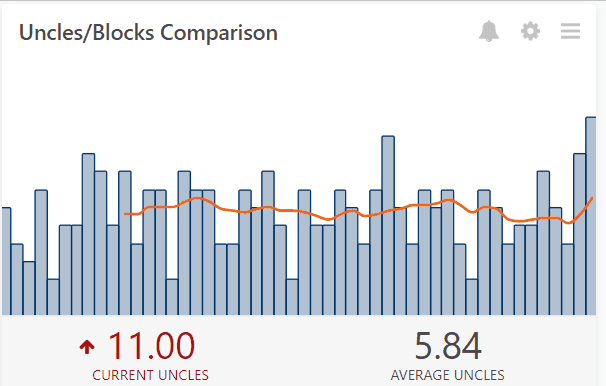Click the Uncles/Blocks Comparison title
This screenshot has width=606, height=386.
pos(148,32)
